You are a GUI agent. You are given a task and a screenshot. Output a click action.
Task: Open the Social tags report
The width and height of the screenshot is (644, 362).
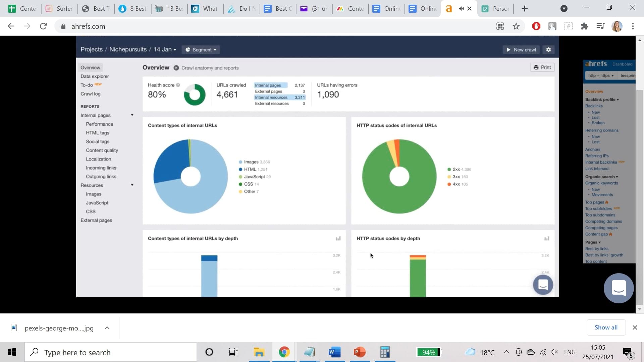pyautogui.click(x=97, y=141)
